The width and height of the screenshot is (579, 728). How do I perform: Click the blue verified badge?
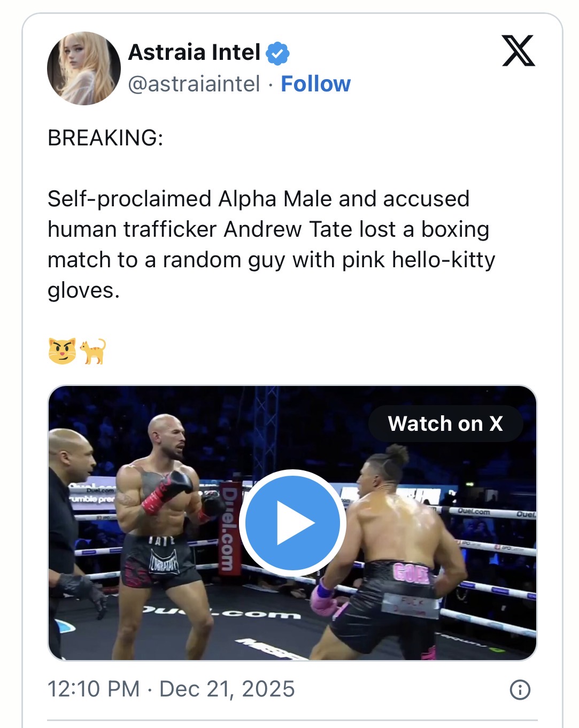(277, 53)
